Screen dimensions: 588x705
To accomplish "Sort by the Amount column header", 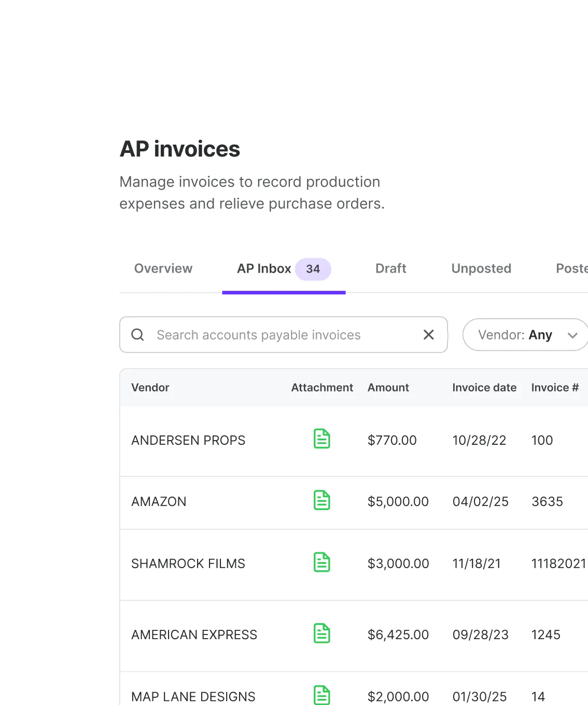I will point(388,388).
